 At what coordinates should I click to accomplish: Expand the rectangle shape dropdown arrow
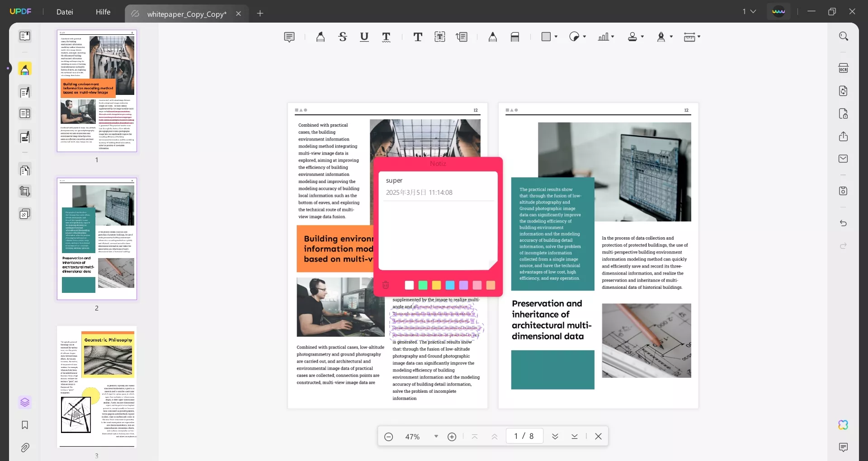556,37
